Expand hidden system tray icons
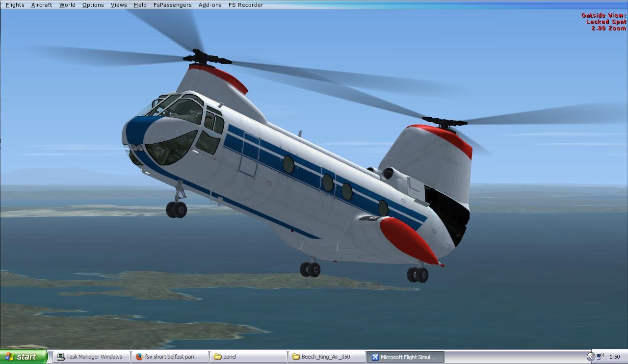The height and width of the screenshot is (364, 628). click(591, 357)
